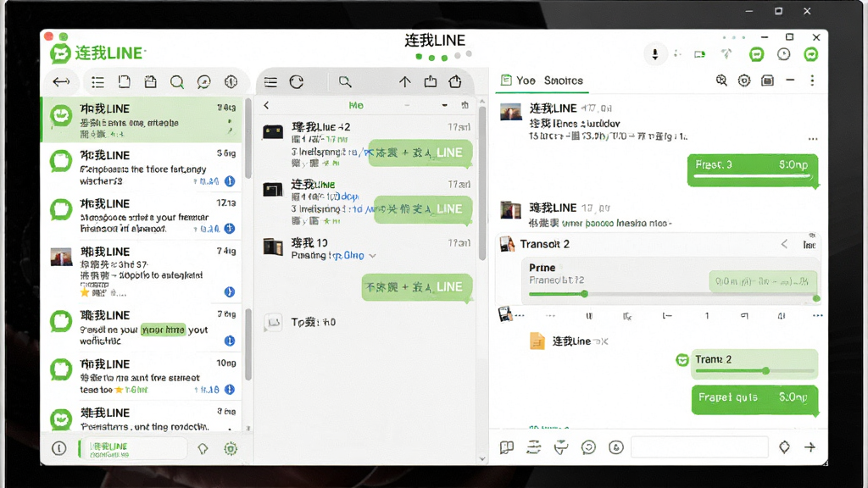Switch to the Smoitcs tab
This screenshot has width=868, height=488.
[564, 80]
